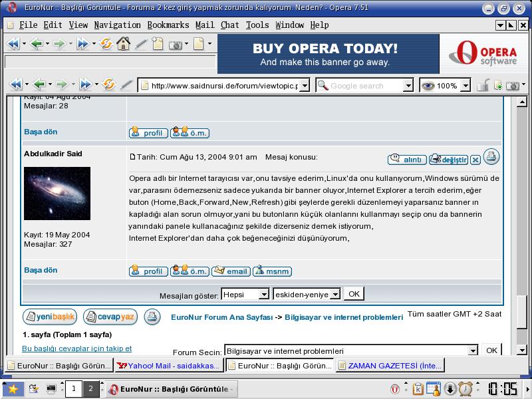
Task: Click Back arrow in the address bar row
Action: coord(40,84)
